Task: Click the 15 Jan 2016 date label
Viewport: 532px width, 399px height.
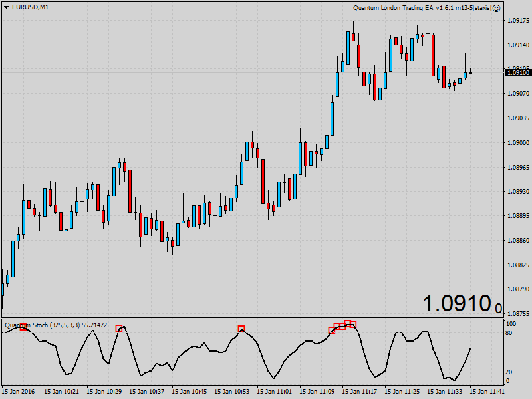Action: [x=19, y=392]
